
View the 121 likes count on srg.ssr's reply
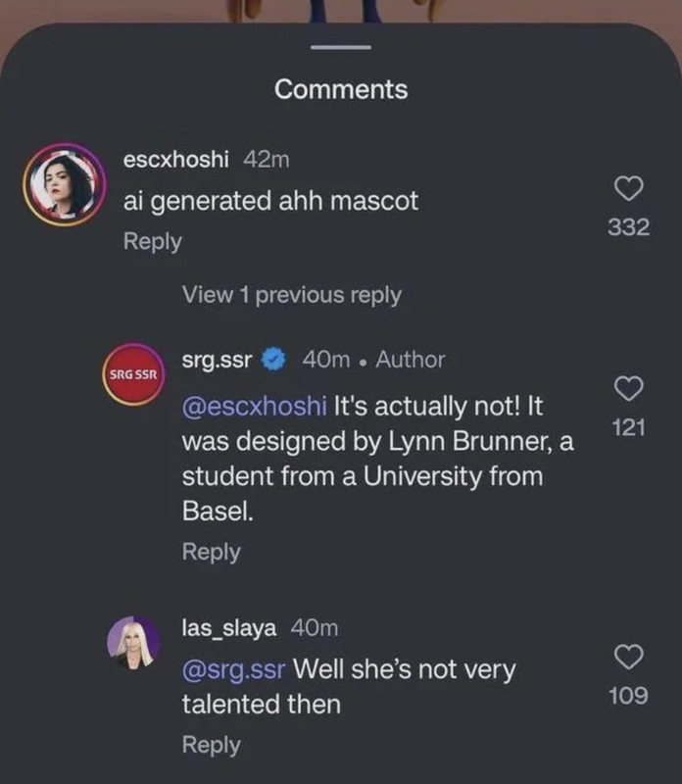tap(628, 427)
